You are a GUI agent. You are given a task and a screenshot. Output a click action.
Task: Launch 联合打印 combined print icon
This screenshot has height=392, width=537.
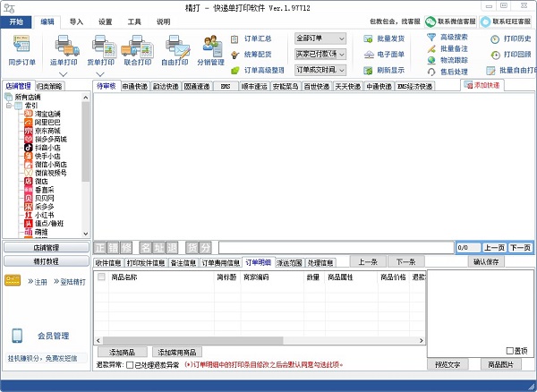[137, 45]
